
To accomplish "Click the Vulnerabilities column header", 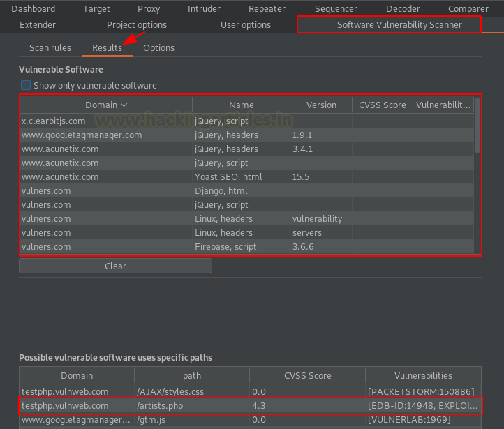I will point(423,375).
